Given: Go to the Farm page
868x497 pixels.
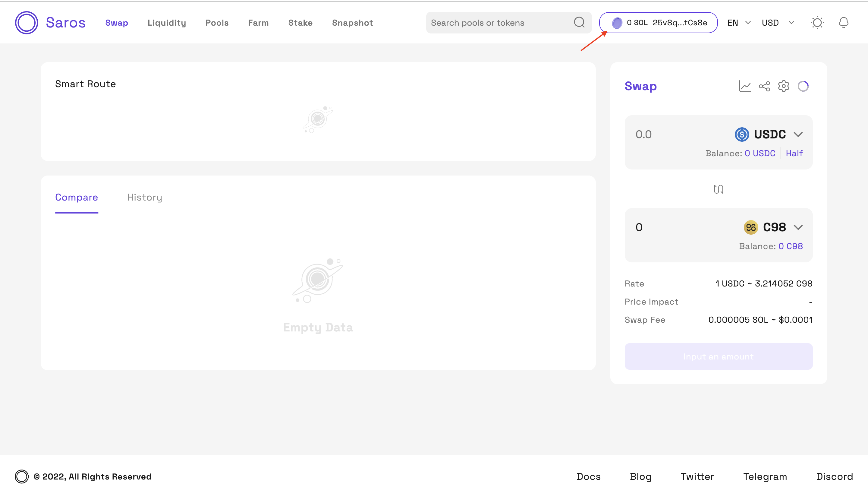Looking at the screenshot, I should coord(258,23).
